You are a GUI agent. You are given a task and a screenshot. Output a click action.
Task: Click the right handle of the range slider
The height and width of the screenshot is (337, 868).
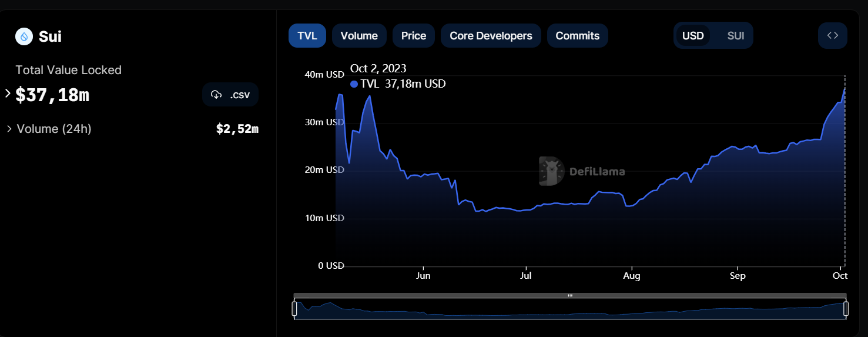[846, 309]
